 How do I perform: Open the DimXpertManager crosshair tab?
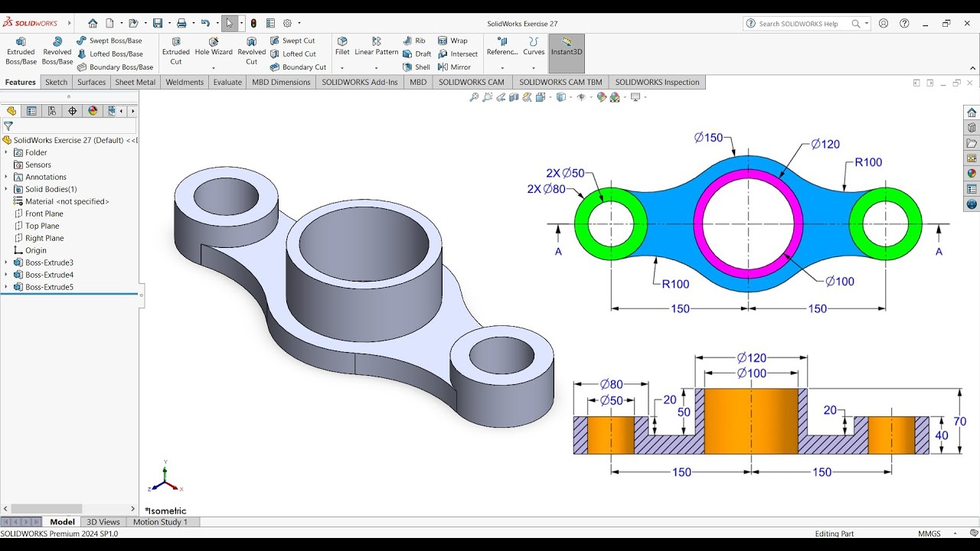73,111
